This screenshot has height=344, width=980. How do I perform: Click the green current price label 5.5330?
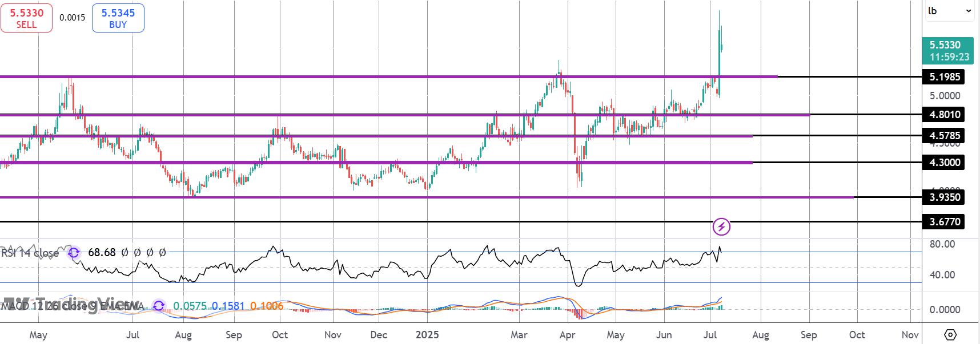tap(949, 51)
